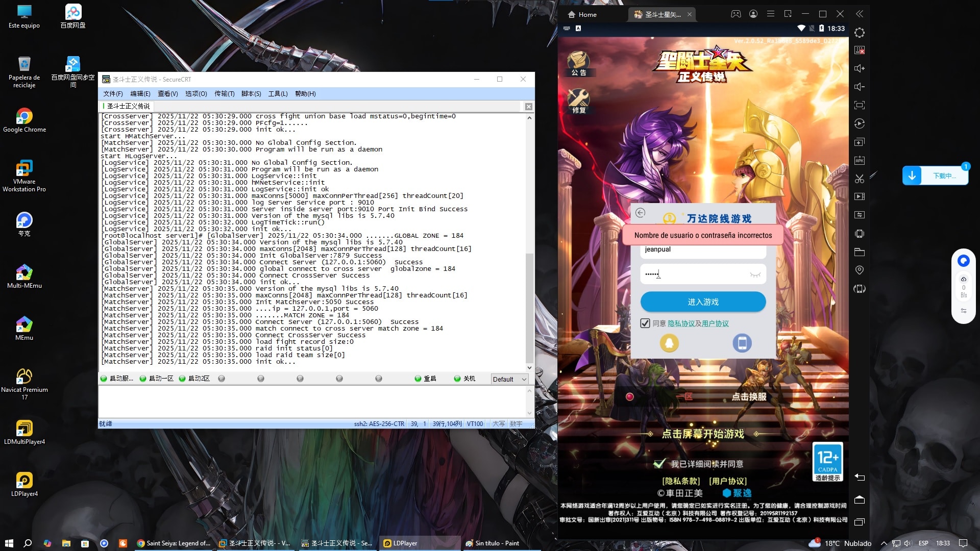Click the jeanpual username input field
The width and height of the screenshot is (980, 551).
click(703, 250)
